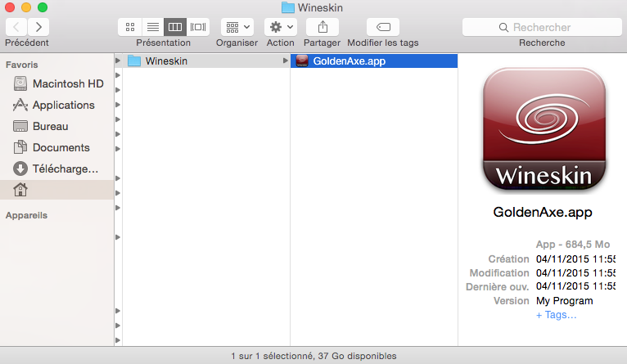The width and height of the screenshot is (627, 364).
Task: Click the Bureau desktop icon
Action: tap(20, 126)
